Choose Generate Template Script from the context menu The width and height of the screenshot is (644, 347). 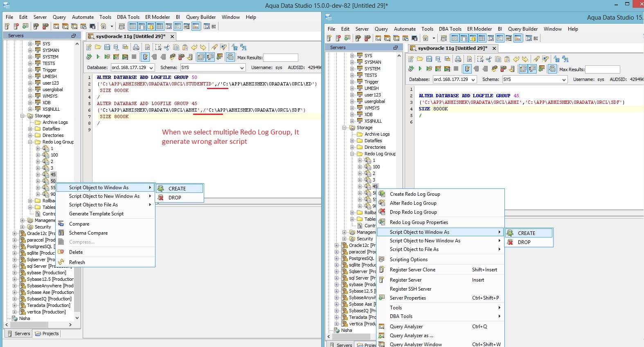tap(96, 214)
